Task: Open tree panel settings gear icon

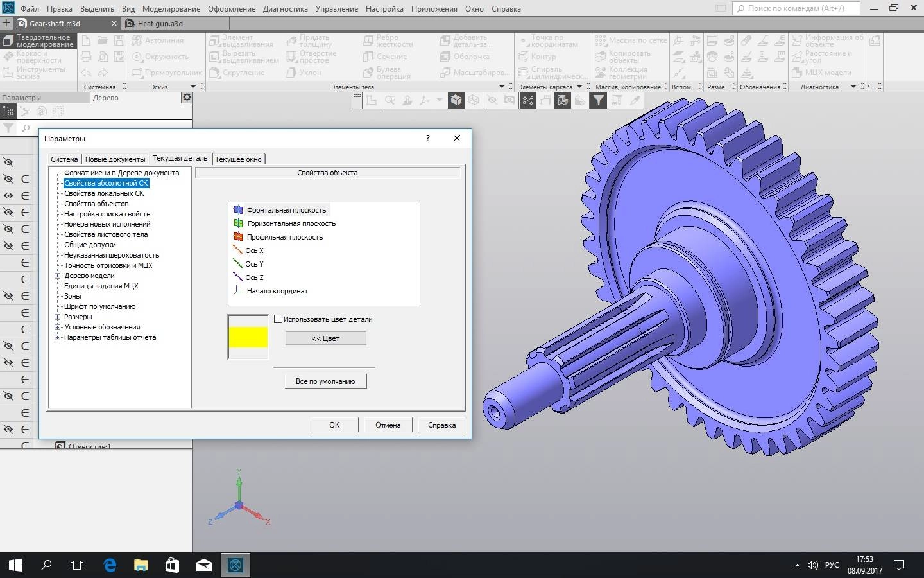Action: tap(187, 98)
